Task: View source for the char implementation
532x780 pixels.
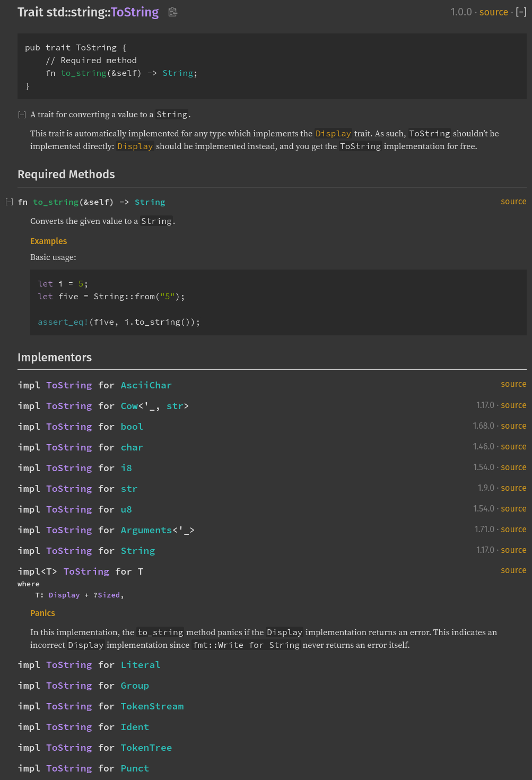Action: click(513, 447)
